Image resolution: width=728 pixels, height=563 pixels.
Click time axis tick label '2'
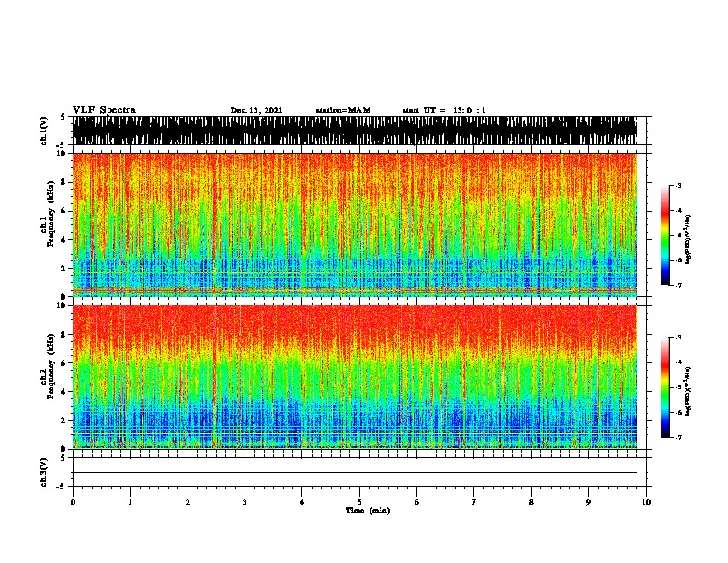[188, 502]
